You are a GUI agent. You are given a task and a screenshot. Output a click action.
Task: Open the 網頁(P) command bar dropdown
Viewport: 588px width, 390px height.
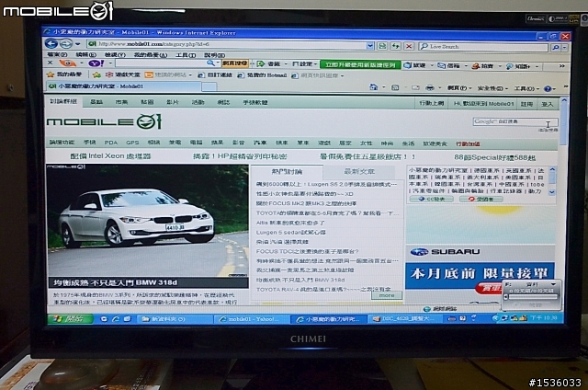tap(459, 88)
